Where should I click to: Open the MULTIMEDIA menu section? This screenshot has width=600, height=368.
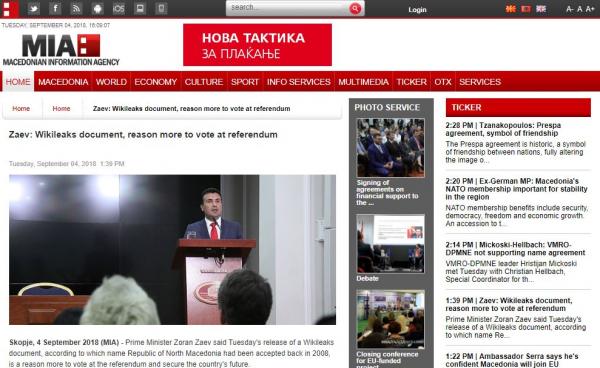[x=363, y=82]
